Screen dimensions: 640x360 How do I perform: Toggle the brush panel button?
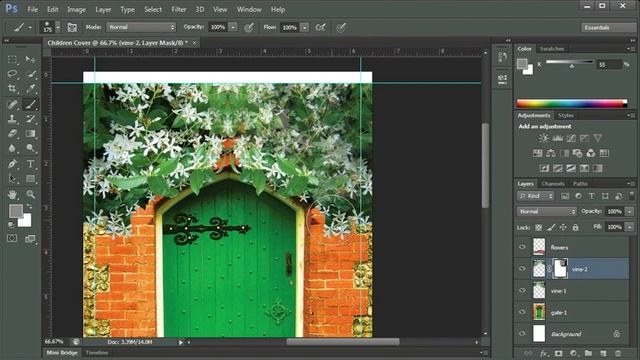tap(72, 27)
